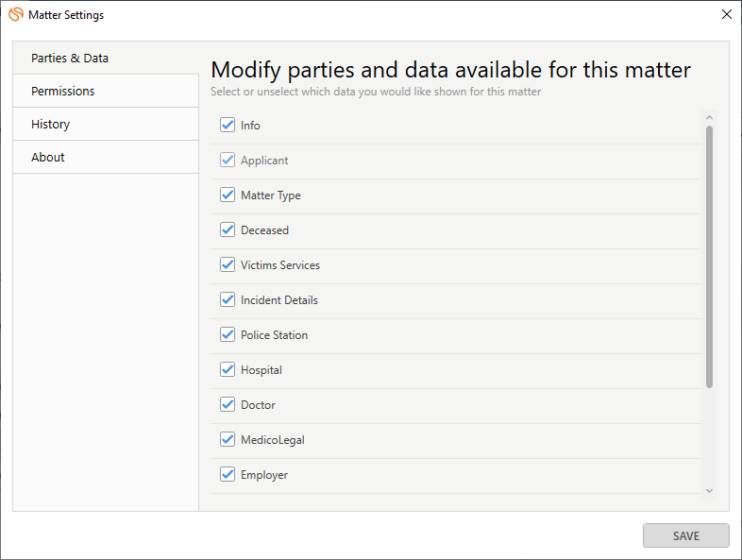Click the scroll down arrow in list
This screenshot has width=742, height=560.
click(x=709, y=491)
